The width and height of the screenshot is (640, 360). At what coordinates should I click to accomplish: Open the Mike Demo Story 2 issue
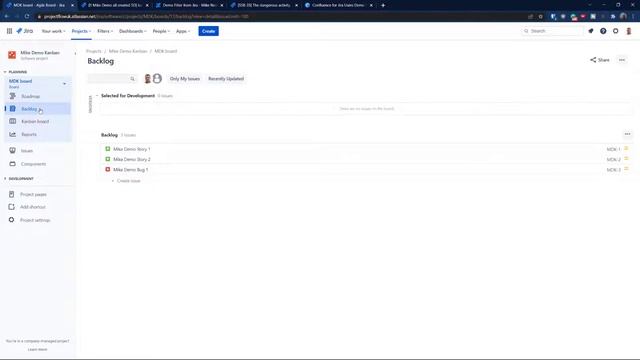132,159
